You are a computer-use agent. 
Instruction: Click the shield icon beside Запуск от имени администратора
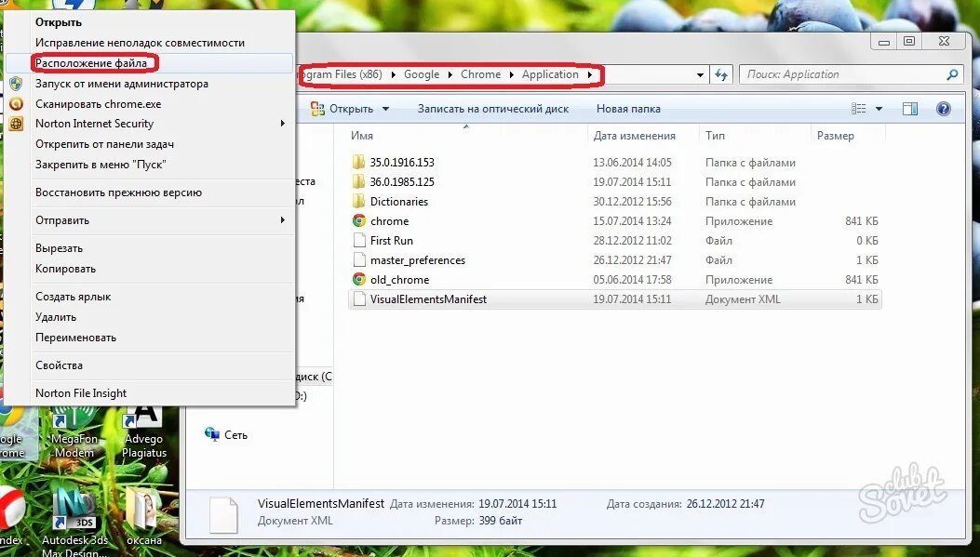[x=16, y=84]
